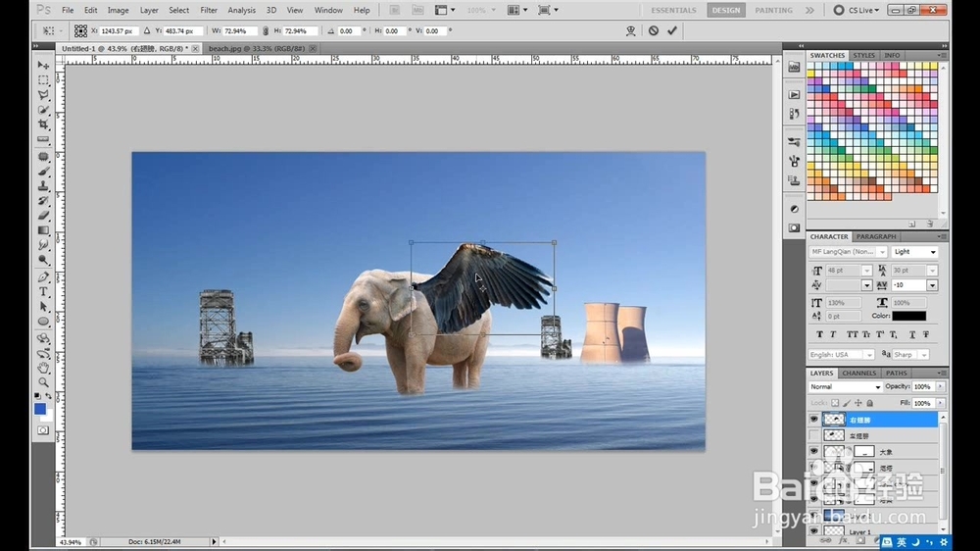
Task: Click the faux bold T button
Action: (820, 334)
